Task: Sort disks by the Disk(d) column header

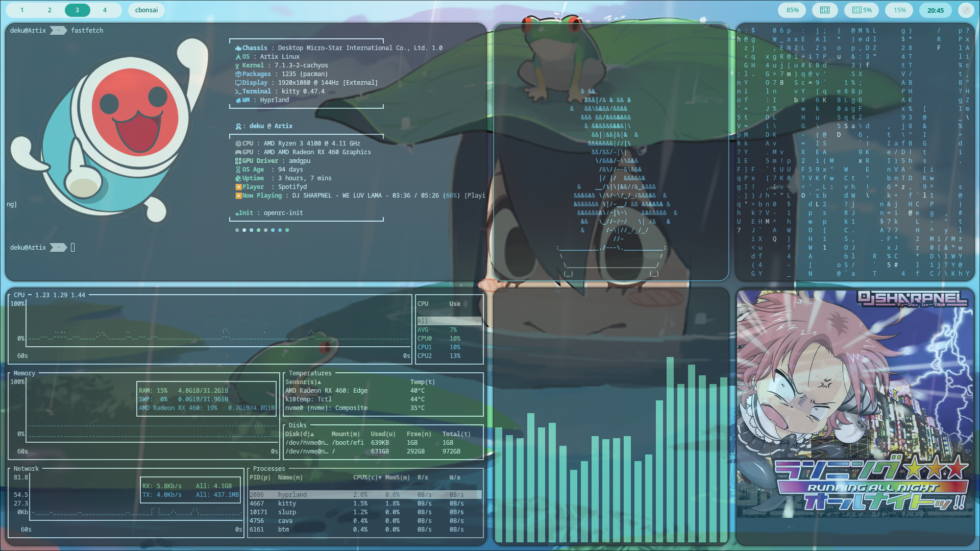Action: (x=300, y=434)
